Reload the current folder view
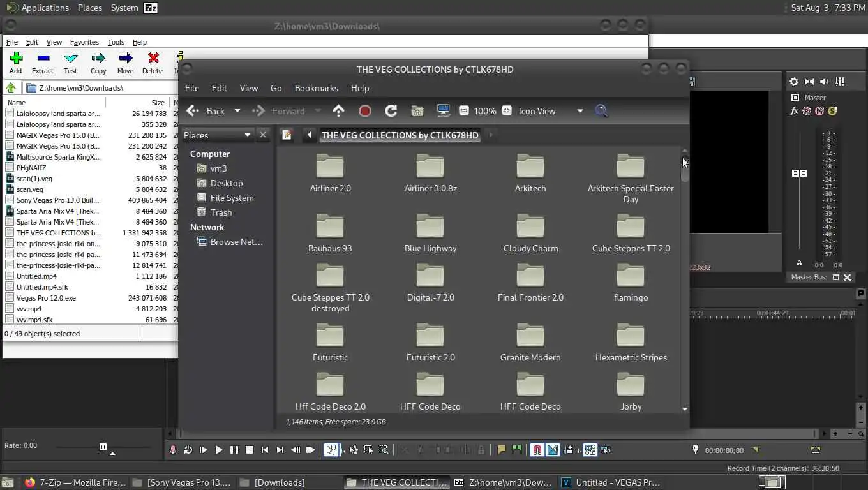 click(x=391, y=111)
